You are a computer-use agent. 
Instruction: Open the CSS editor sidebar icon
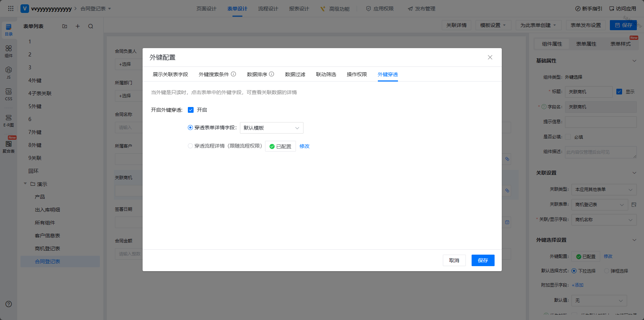(9, 94)
